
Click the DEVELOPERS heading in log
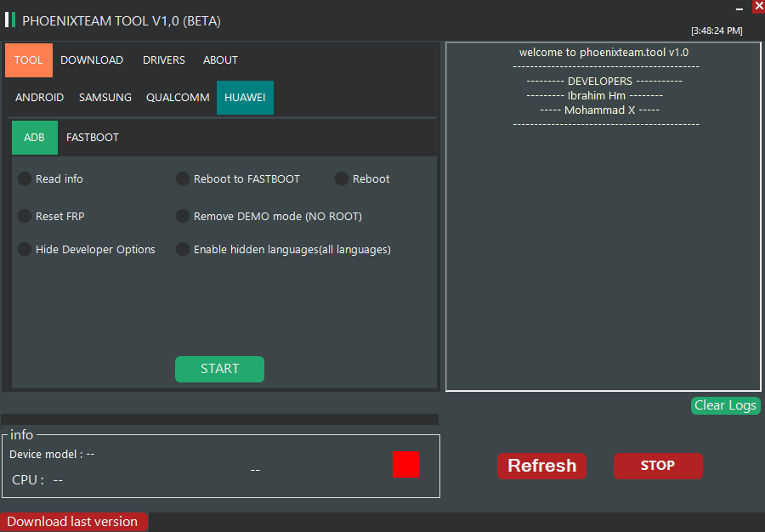click(x=604, y=81)
